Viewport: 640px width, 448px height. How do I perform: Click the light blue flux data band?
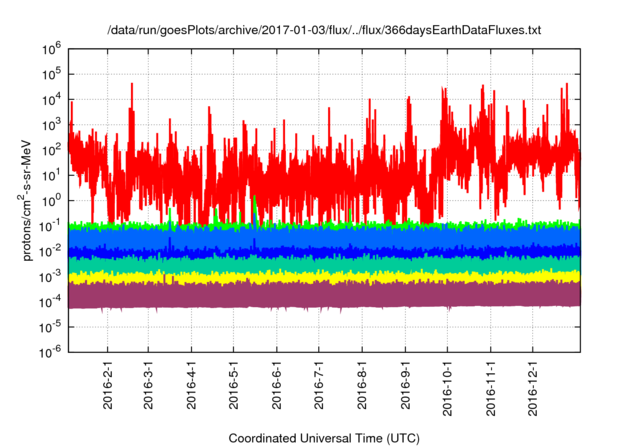[324, 237]
